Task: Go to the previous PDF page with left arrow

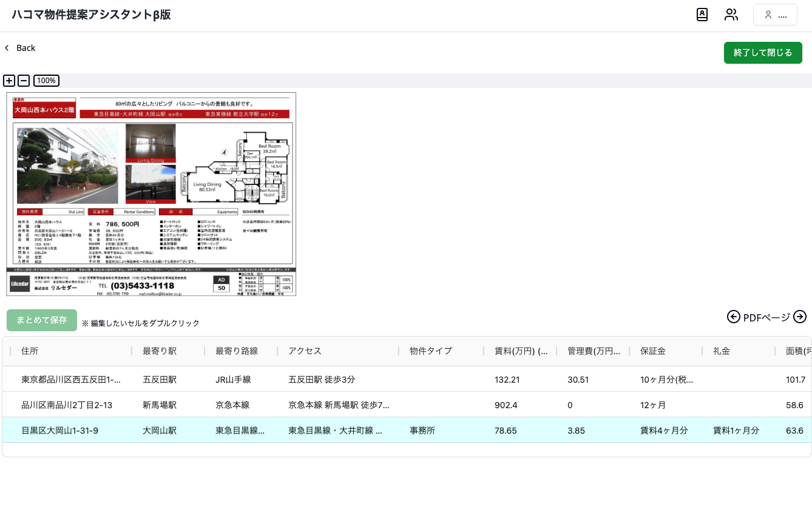Action: pos(734,317)
